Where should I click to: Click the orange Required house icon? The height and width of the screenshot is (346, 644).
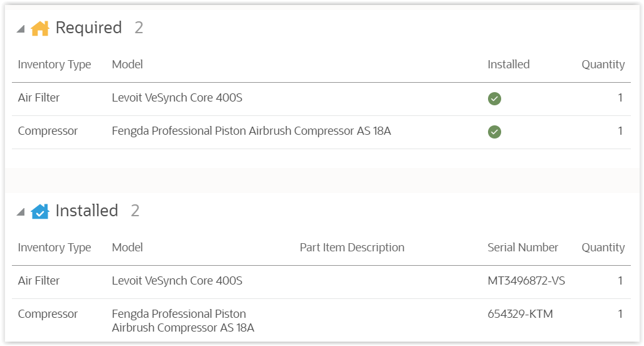pyautogui.click(x=40, y=28)
